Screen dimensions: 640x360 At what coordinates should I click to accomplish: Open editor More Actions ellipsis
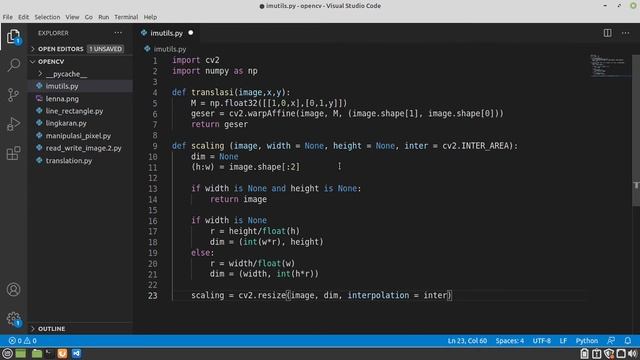(x=625, y=33)
